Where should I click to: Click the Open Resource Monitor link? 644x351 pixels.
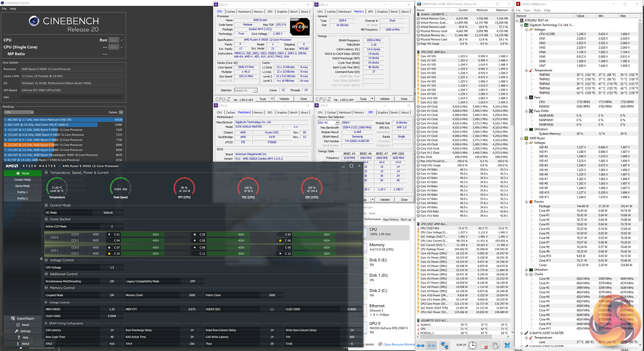coord(399,344)
